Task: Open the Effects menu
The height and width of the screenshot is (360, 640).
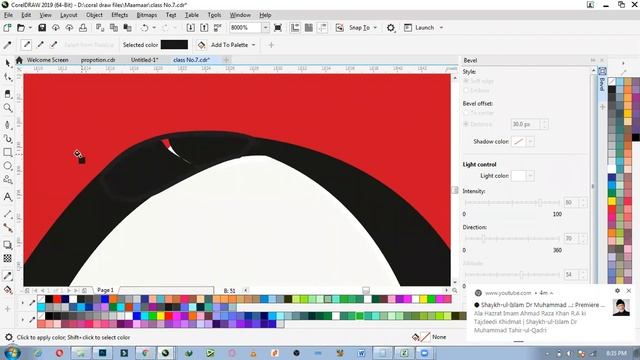Action: tap(120, 15)
